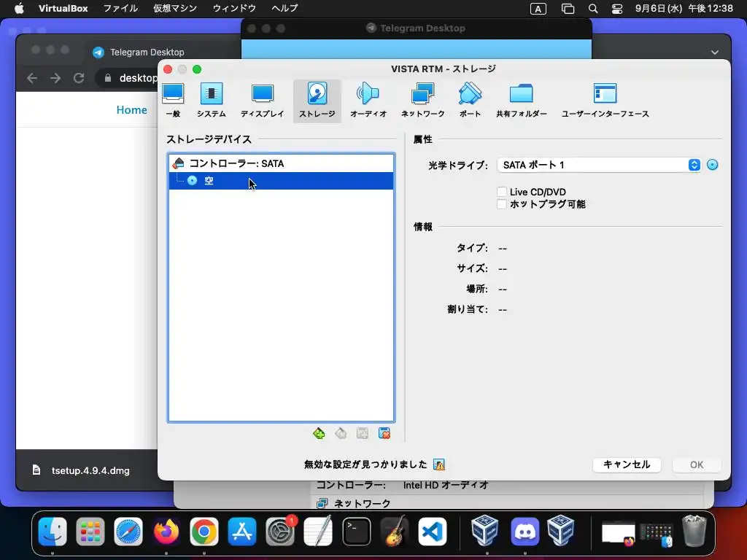Click the add attachment icon
Screen dimensions: 747x560
coord(363,433)
